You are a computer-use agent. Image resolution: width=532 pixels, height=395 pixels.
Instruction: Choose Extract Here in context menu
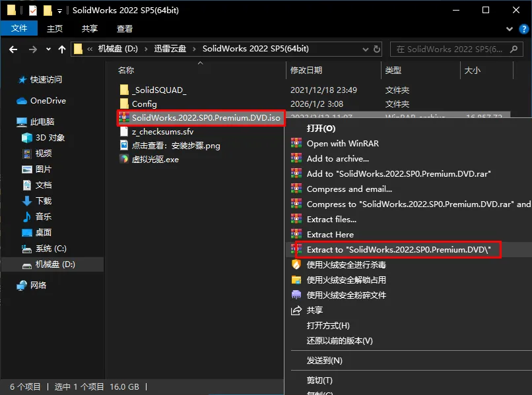pyautogui.click(x=330, y=235)
